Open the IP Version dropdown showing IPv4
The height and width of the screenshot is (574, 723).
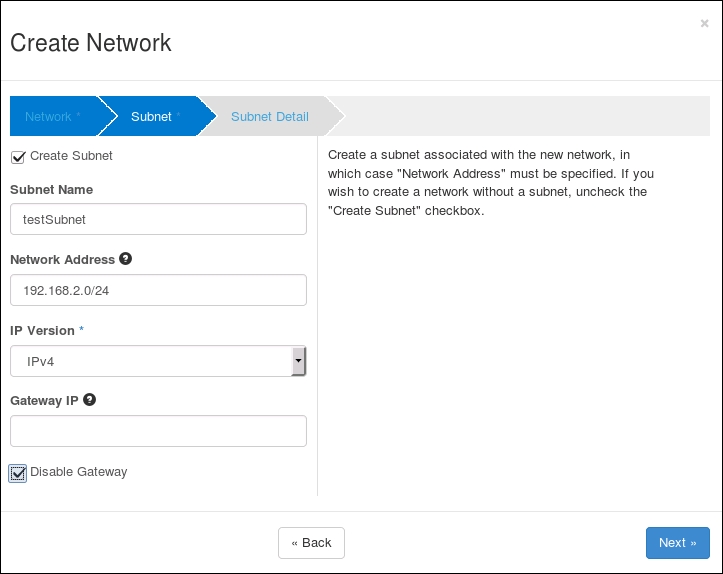[150, 361]
